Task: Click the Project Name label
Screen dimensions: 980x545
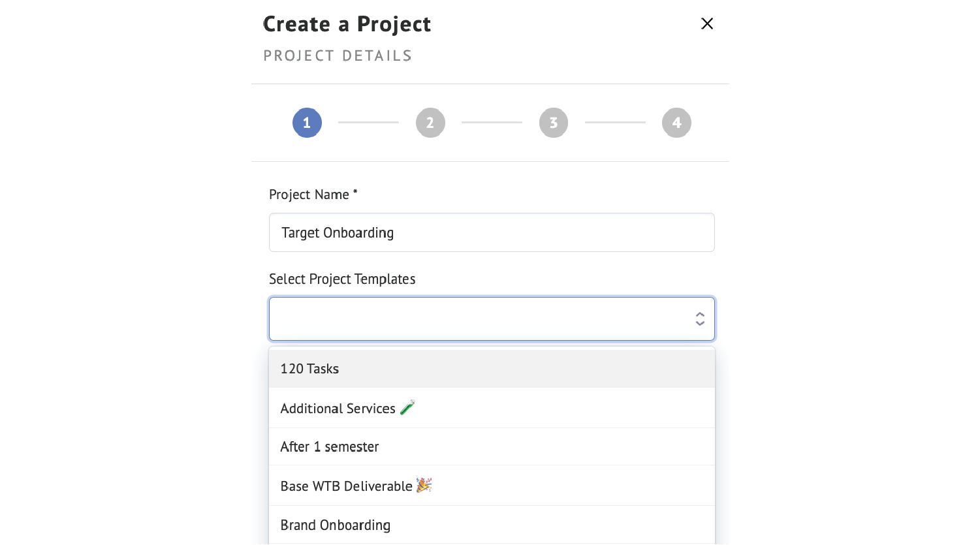Action: point(313,195)
